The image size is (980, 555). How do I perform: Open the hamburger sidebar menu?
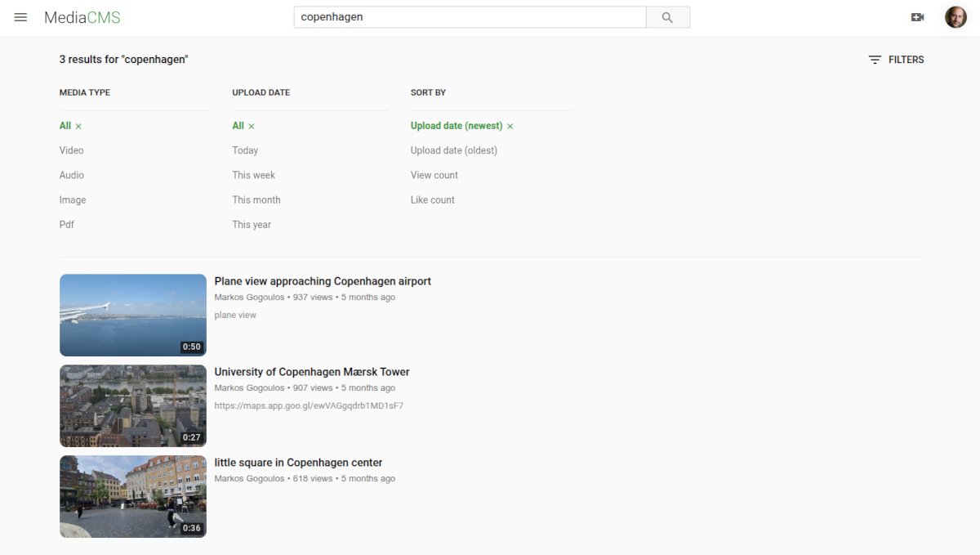coord(20,17)
